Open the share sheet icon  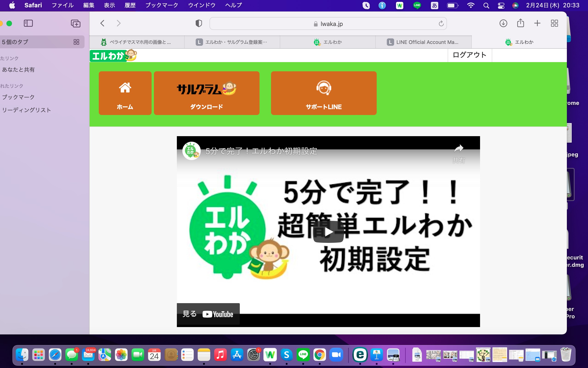click(x=520, y=23)
